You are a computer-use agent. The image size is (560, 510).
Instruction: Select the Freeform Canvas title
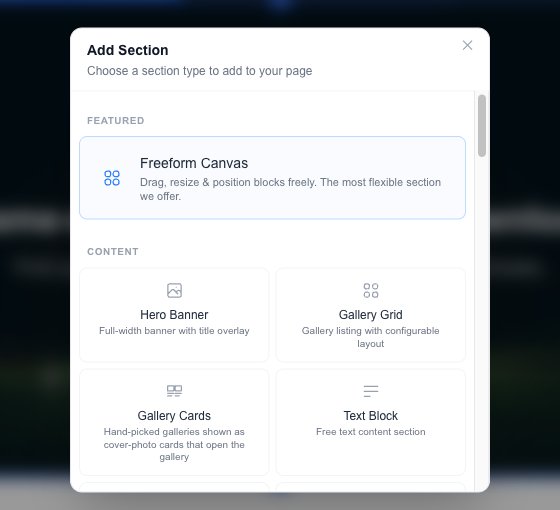[x=194, y=163]
